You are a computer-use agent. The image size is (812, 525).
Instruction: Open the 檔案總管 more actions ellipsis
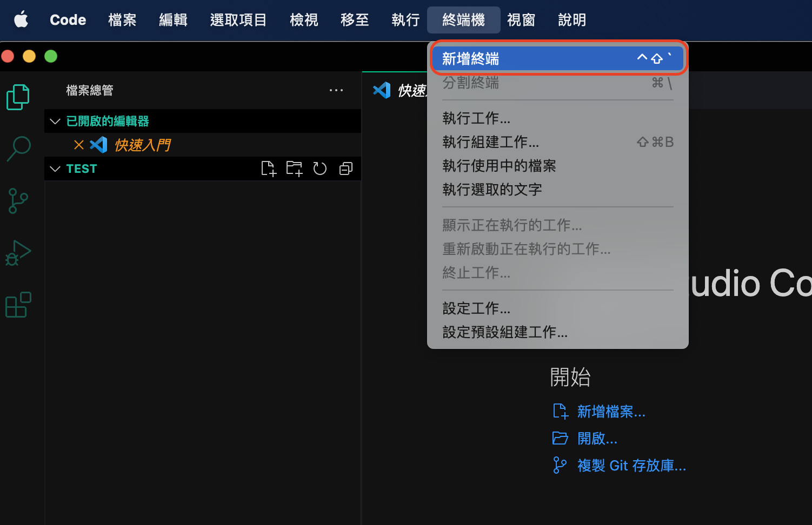(x=336, y=90)
